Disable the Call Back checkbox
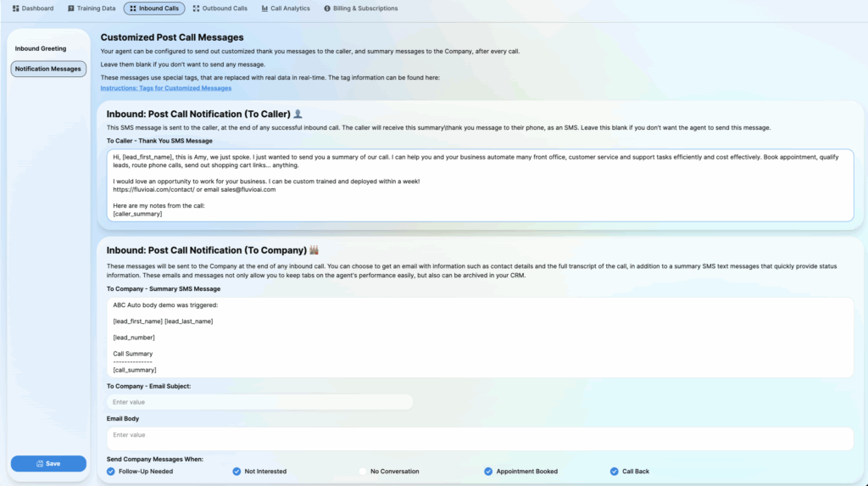This screenshot has width=868, height=486. [x=615, y=472]
